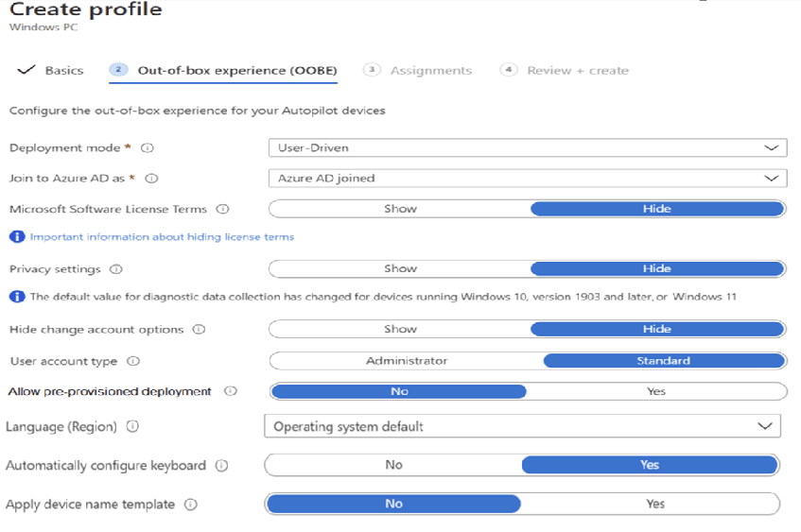Open Important information about hiding license terms link
This screenshot has height=532, width=801.
(x=162, y=237)
